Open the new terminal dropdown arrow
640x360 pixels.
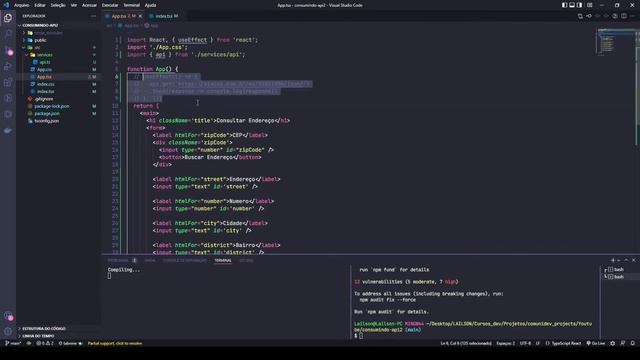[x=619, y=260]
